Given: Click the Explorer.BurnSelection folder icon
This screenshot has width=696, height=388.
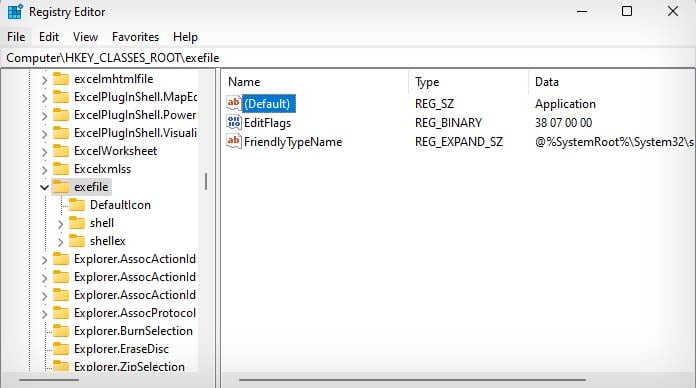Looking at the screenshot, I should (61, 331).
